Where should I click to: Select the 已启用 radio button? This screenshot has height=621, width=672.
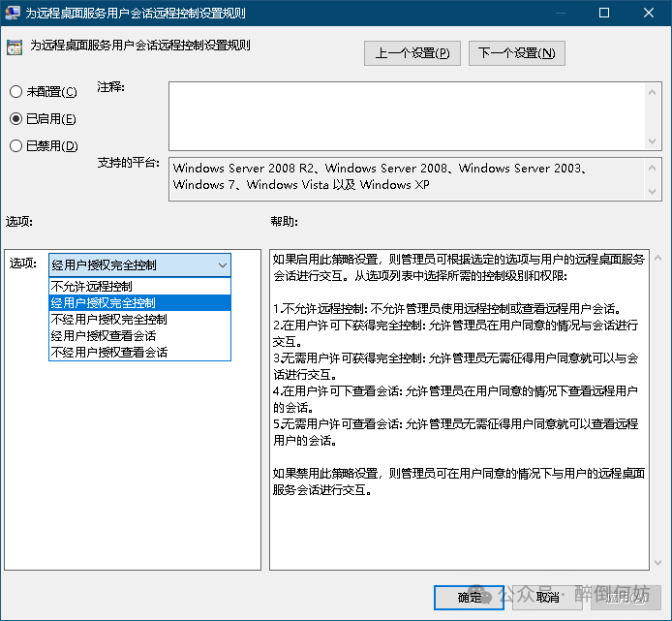(x=15, y=119)
